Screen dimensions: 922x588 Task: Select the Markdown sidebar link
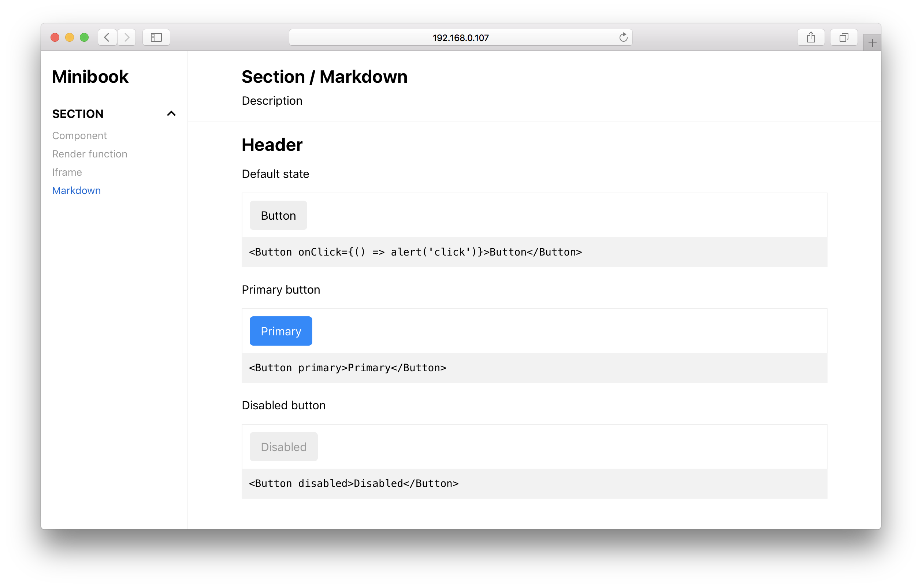[76, 191]
